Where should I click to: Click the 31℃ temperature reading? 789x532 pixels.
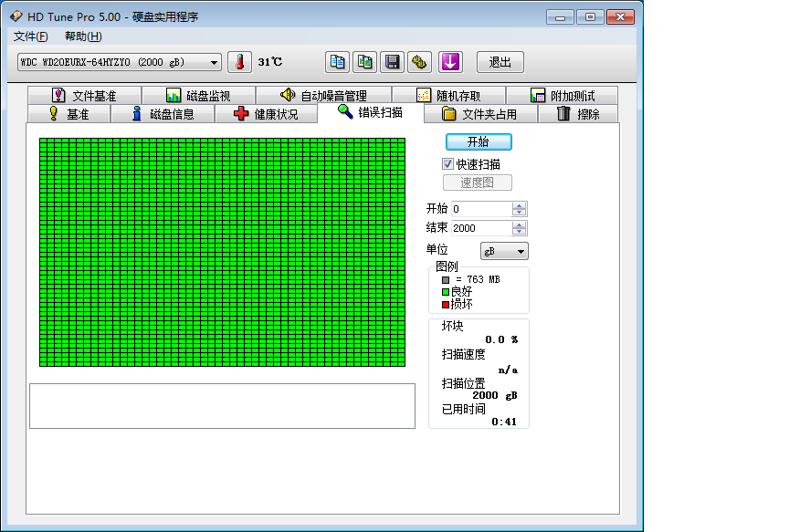tap(270, 62)
